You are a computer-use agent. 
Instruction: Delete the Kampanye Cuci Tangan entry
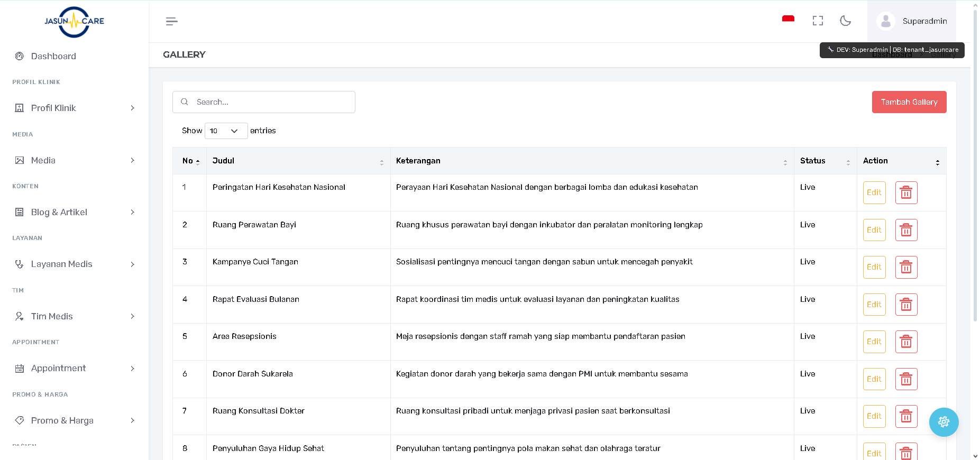tap(906, 268)
